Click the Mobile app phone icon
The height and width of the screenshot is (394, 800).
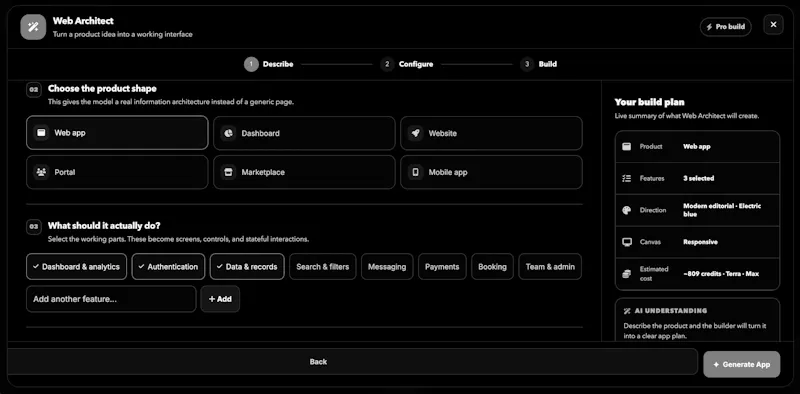coord(415,172)
